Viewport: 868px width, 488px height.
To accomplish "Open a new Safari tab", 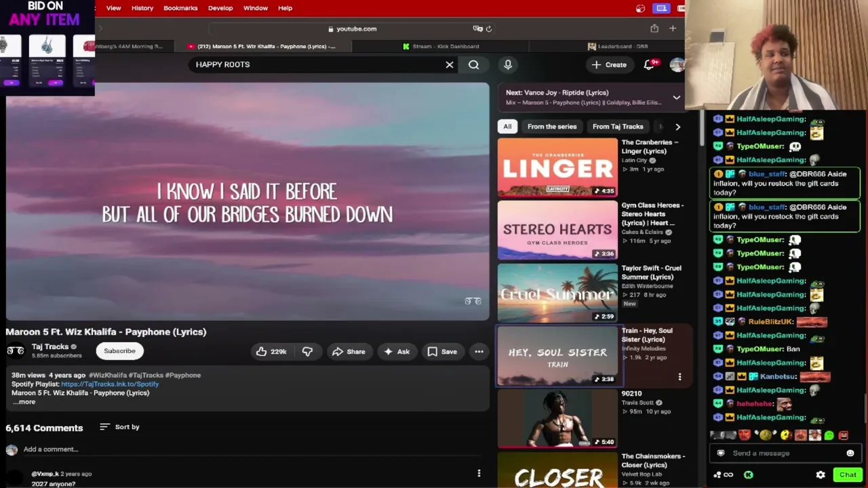I will 673,28.
